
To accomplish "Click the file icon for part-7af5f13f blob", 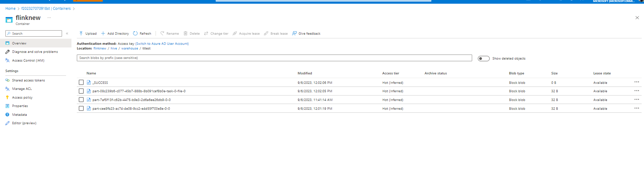I will (89, 100).
